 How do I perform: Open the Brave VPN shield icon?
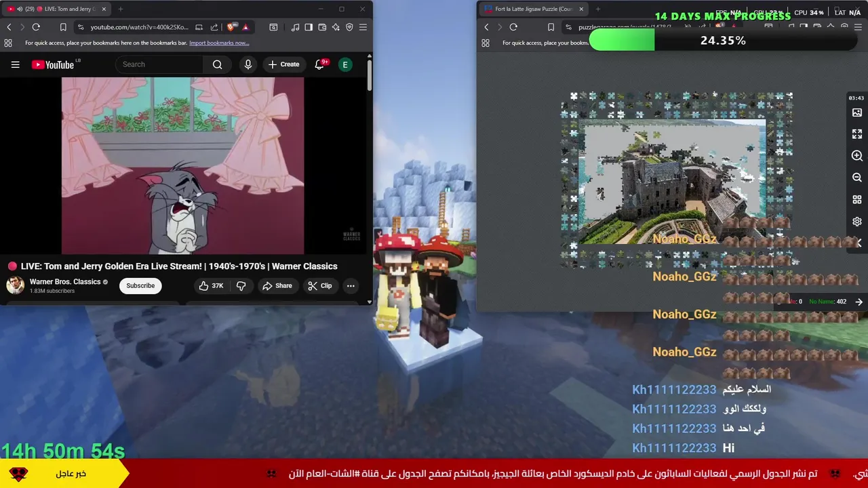pos(349,27)
